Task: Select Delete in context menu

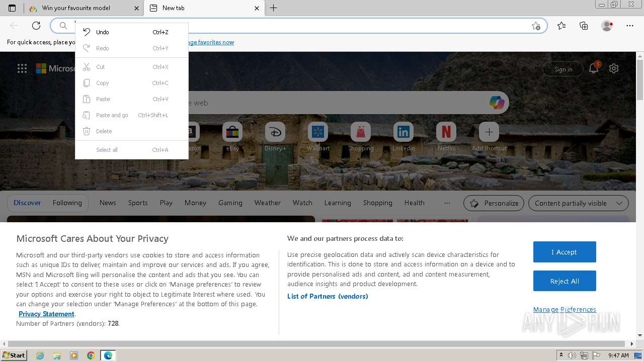Action: (x=132, y=131)
